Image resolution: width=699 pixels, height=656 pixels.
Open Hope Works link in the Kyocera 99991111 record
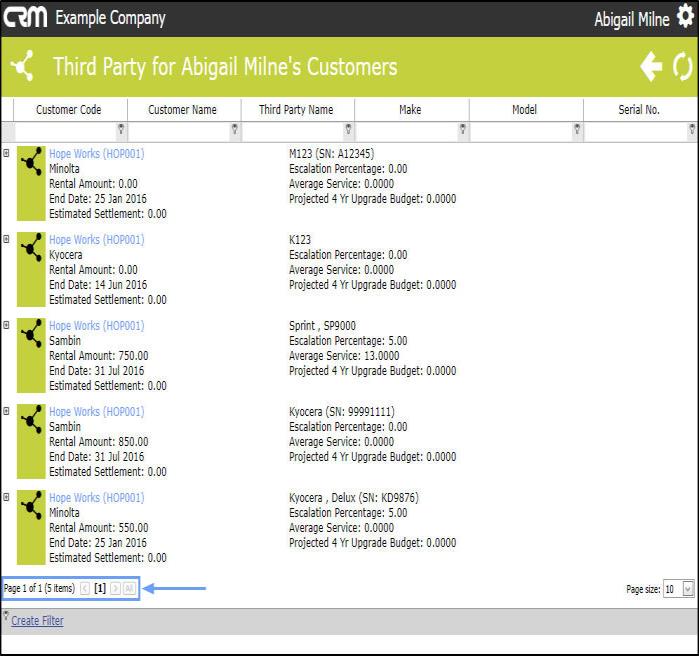[x=97, y=412]
